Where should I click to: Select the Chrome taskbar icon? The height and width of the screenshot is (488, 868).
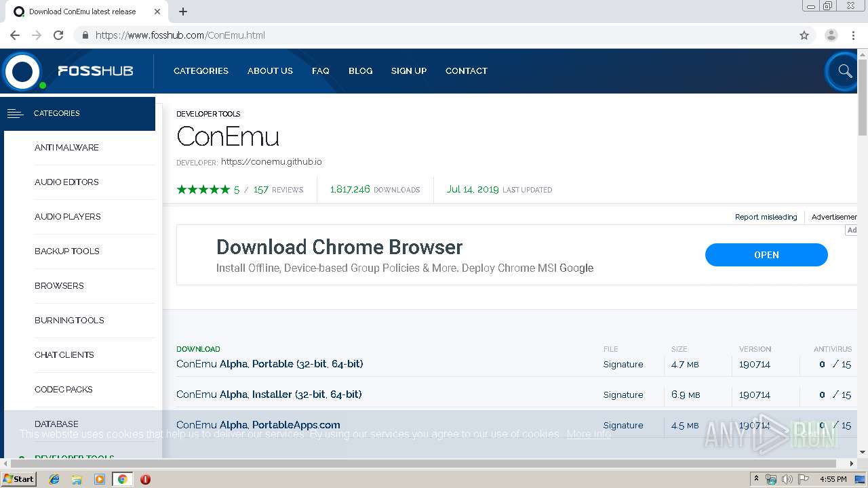[x=122, y=479]
